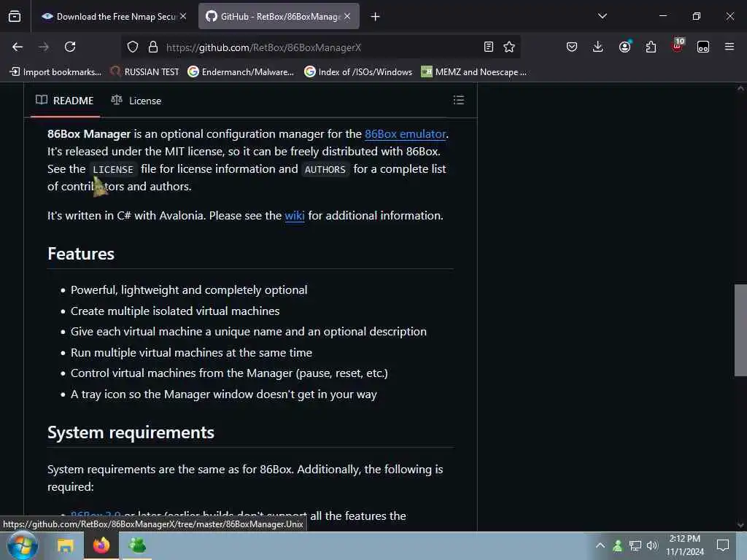Open the Downloads panel
The height and width of the screenshot is (560, 747).
598,47
